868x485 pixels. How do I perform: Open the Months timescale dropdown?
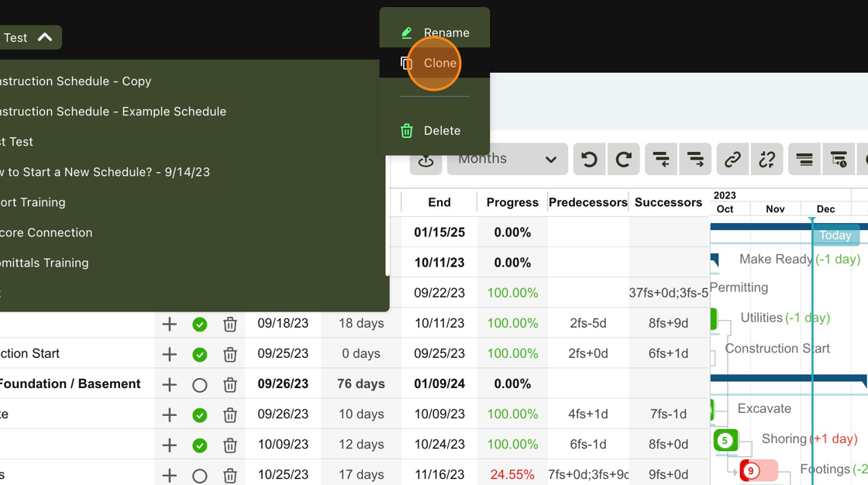(x=508, y=160)
